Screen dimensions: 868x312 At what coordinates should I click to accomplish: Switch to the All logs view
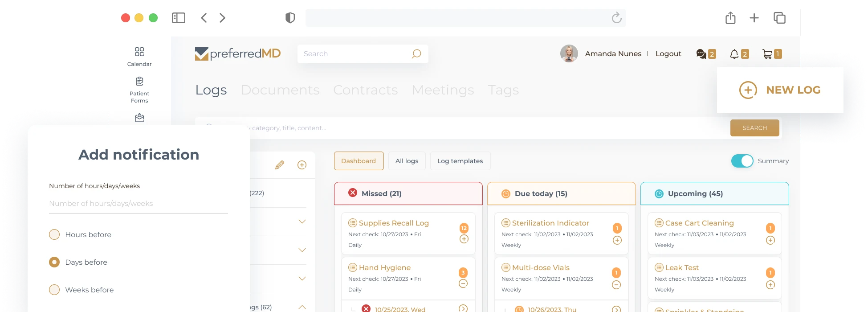(x=407, y=161)
